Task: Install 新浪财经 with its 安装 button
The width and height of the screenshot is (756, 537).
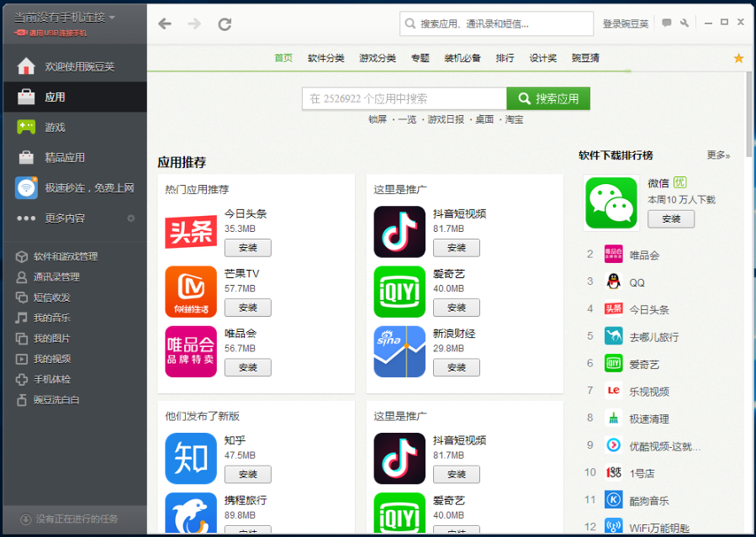Action: click(x=457, y=368)
